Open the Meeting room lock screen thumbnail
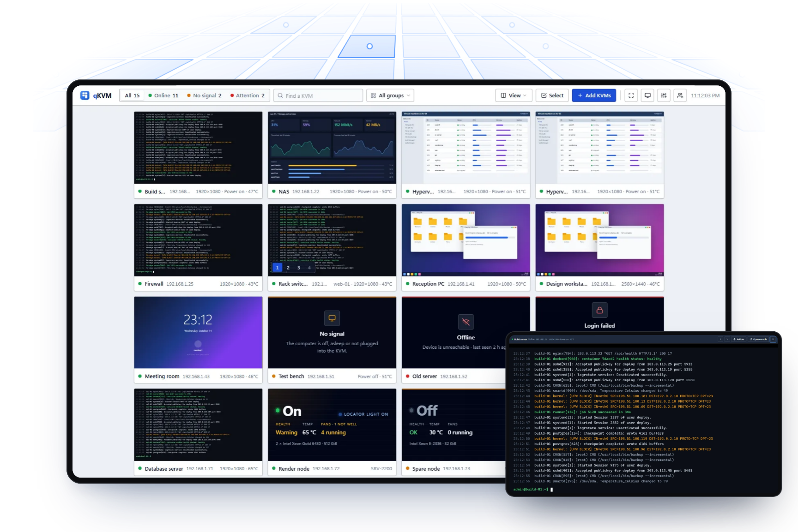Screen dimensions: 798x532 (198, 332)
